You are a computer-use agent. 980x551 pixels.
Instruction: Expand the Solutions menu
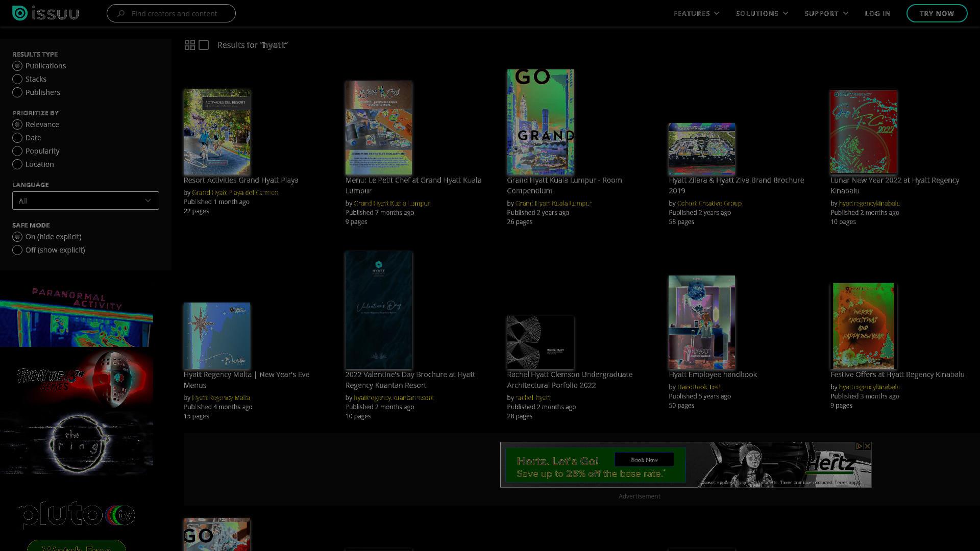coord(762,13)
